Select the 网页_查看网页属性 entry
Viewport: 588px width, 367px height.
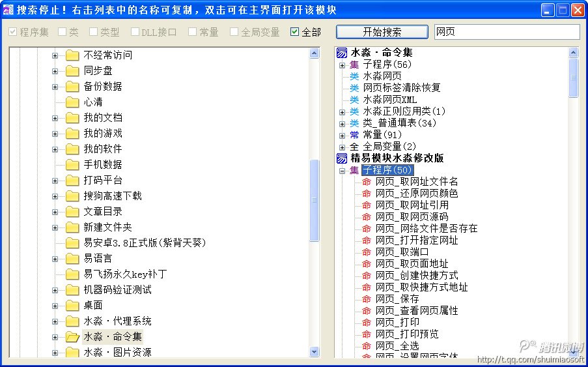417,311
